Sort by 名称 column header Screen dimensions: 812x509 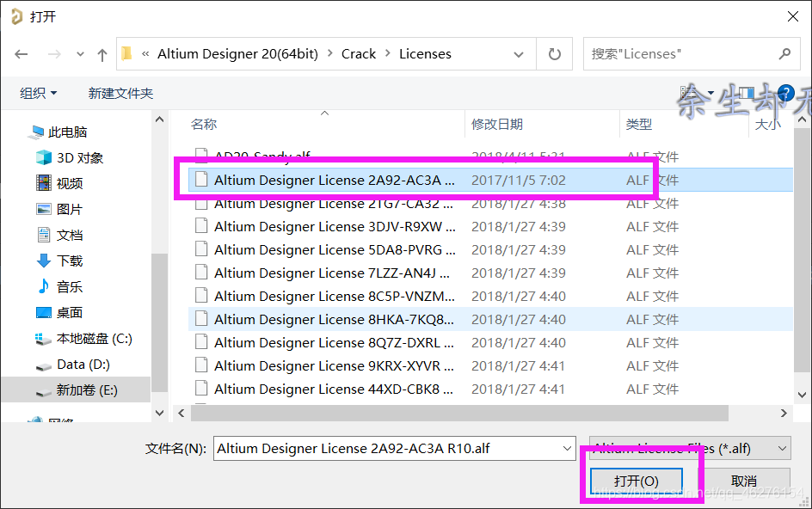pos(204,125)
